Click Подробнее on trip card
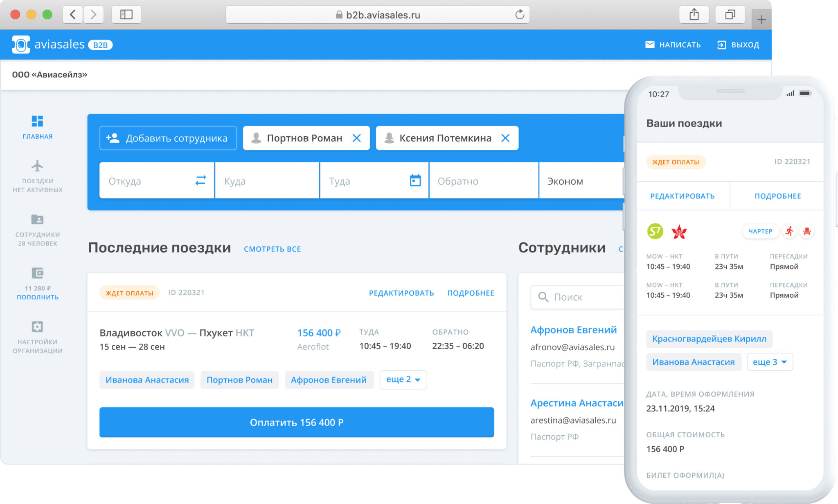Screen dimensions: 838x504 coord(471,293)
